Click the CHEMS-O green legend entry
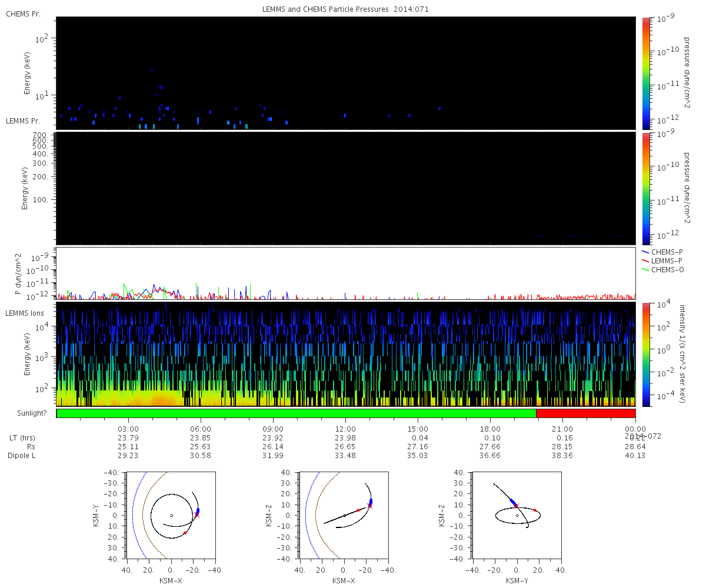706x588 pixels. click(x=667, y=270)
